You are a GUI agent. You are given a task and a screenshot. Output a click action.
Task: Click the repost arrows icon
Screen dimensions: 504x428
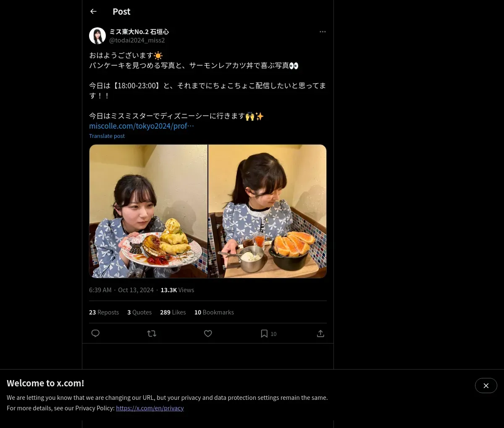152,333
